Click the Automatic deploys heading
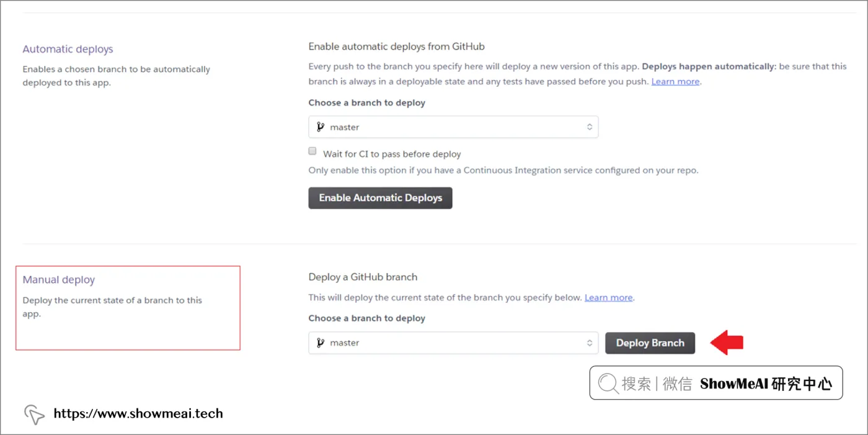 click(x=68, y=49)
